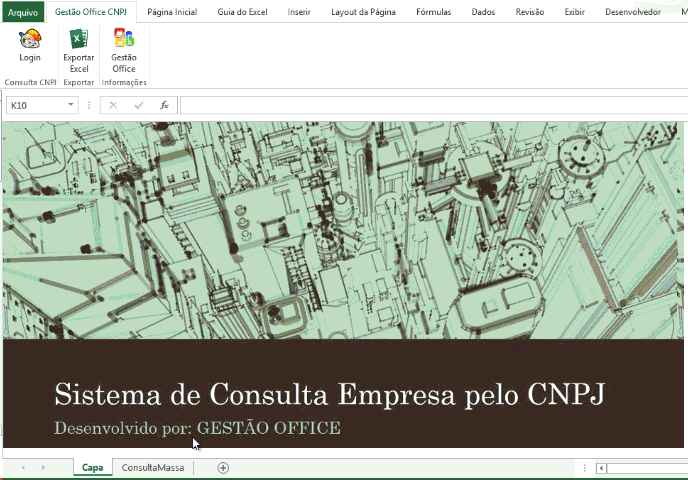Switch to ConsultaMassa sheet tab
The width and height of the screenshot is (688, 480).
[153, 468]
